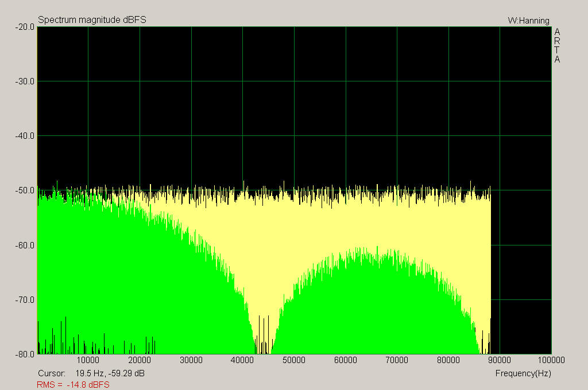Viewport: 588px width, 390px height.
Task: Click the 'Cursor:' label
Action: point(52,373)
